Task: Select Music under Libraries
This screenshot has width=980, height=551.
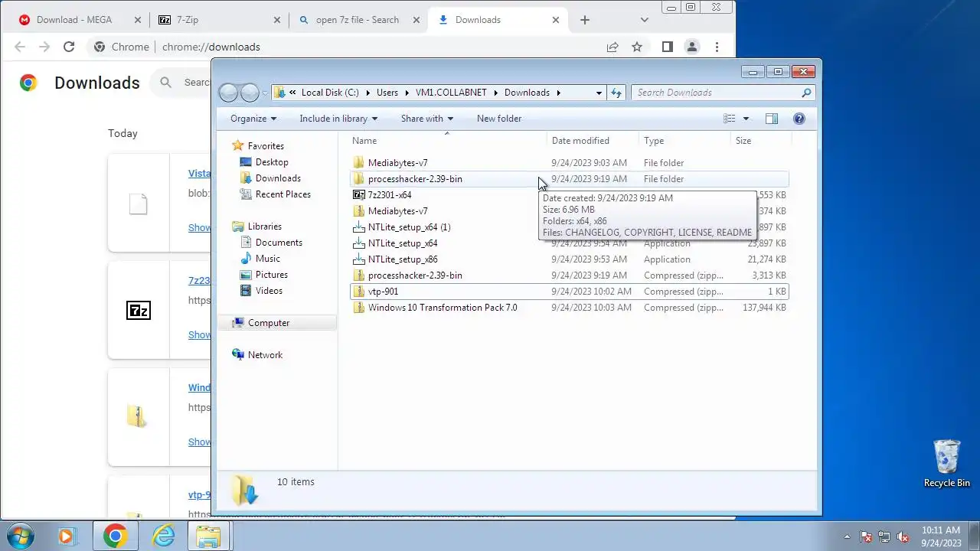Action: tap(268, 259)
